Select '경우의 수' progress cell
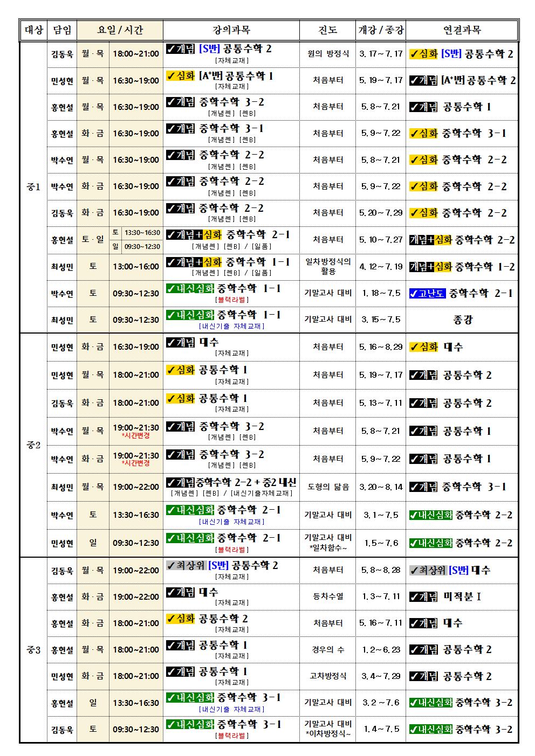 pos(328,649)
